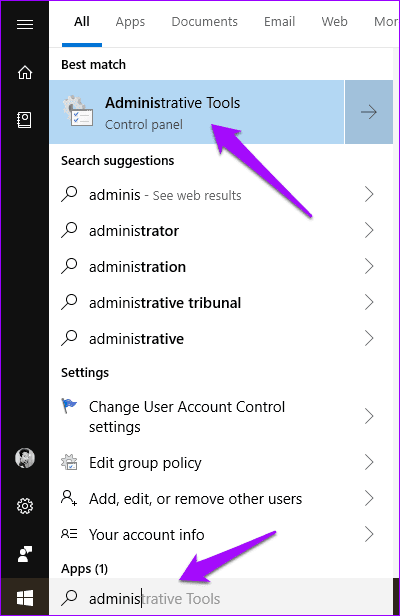Expand the 'administrative' suggestion chevron
Viewport: 400px width, 616px height.
coord(369,338)
